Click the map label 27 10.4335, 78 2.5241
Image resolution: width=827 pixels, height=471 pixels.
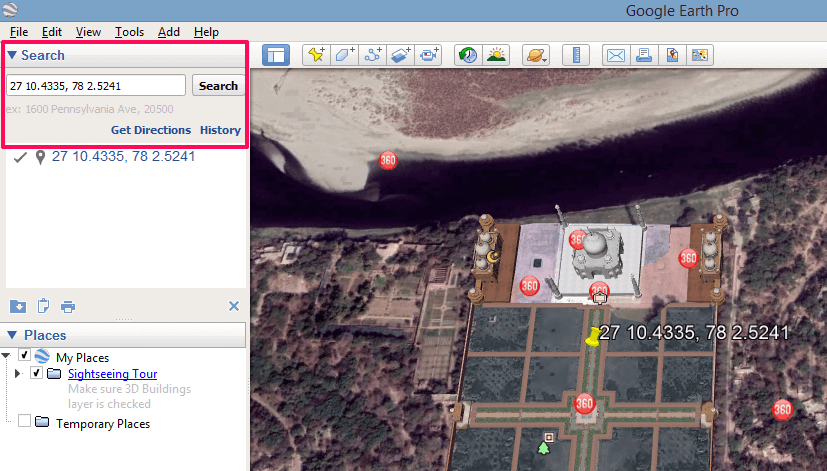pyautogui.click(x=695, y=333)
